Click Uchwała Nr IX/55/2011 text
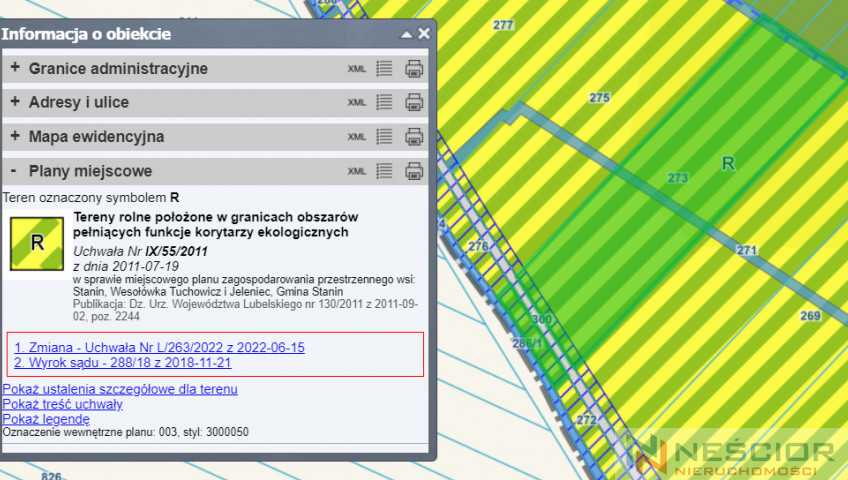This screenshot has height=480, width=848. 140,251
